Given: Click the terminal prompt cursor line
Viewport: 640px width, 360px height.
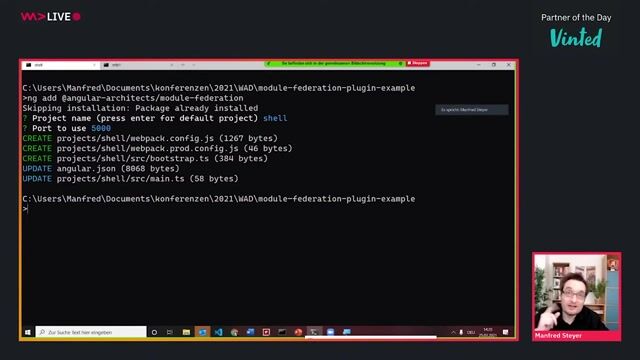Looking at the screenshot, I should (25, 209).
